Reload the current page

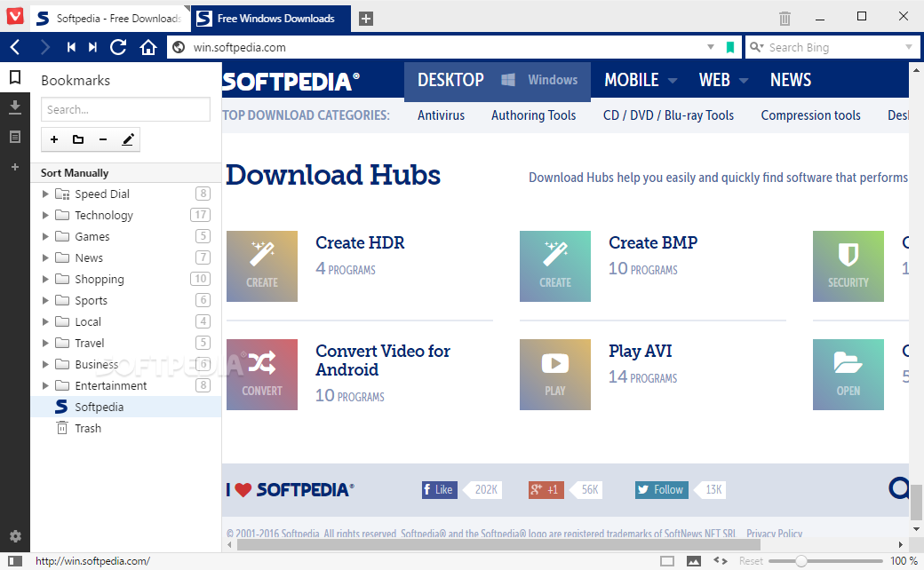[x=118, y=47]
